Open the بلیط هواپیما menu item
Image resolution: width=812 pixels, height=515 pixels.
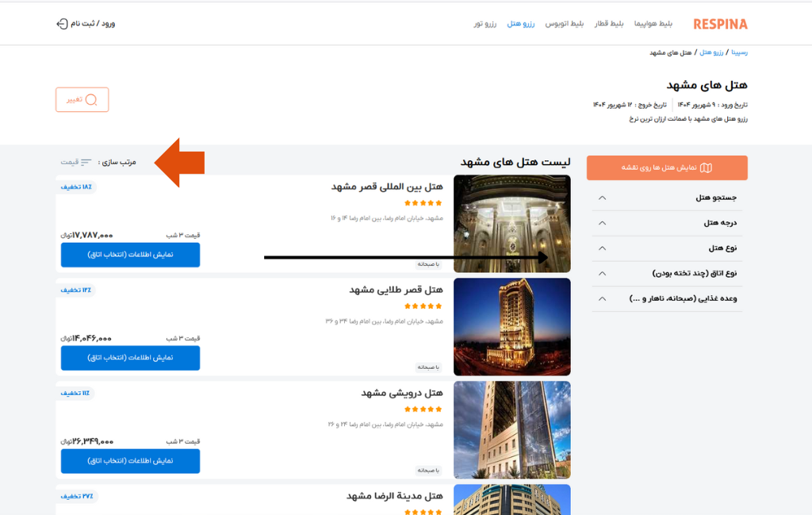click(x=653, y=24)
